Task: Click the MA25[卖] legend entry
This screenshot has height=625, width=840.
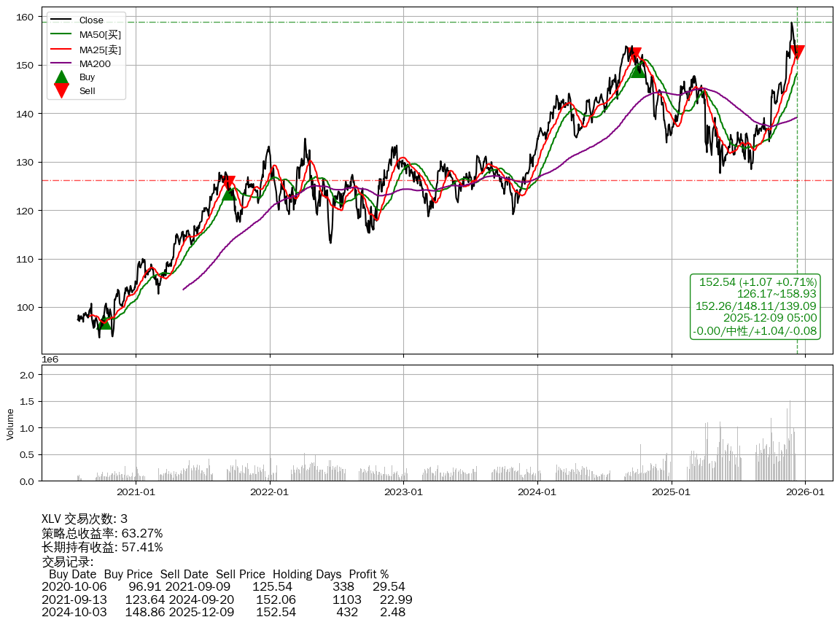Action: click(100, 49)
